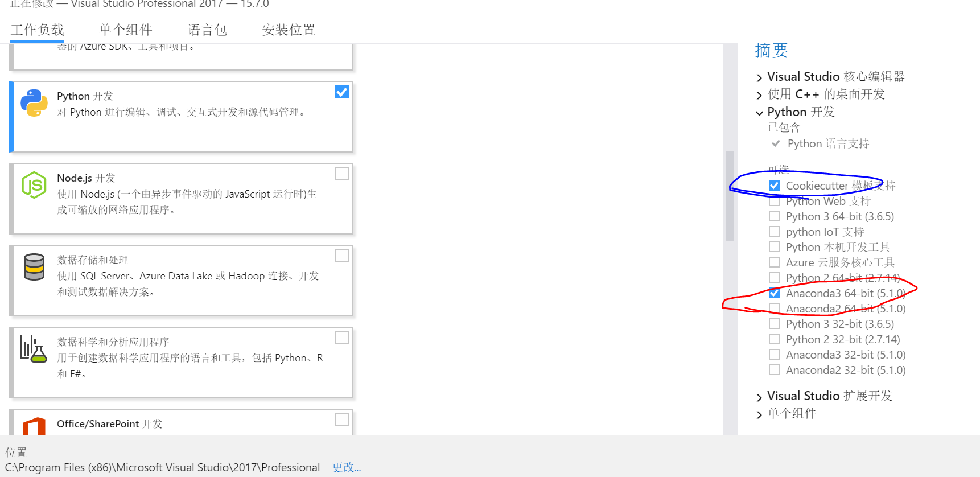
Task: Expand Visual Studio 扩展开发 summary node
Action: tap(759, 397)
